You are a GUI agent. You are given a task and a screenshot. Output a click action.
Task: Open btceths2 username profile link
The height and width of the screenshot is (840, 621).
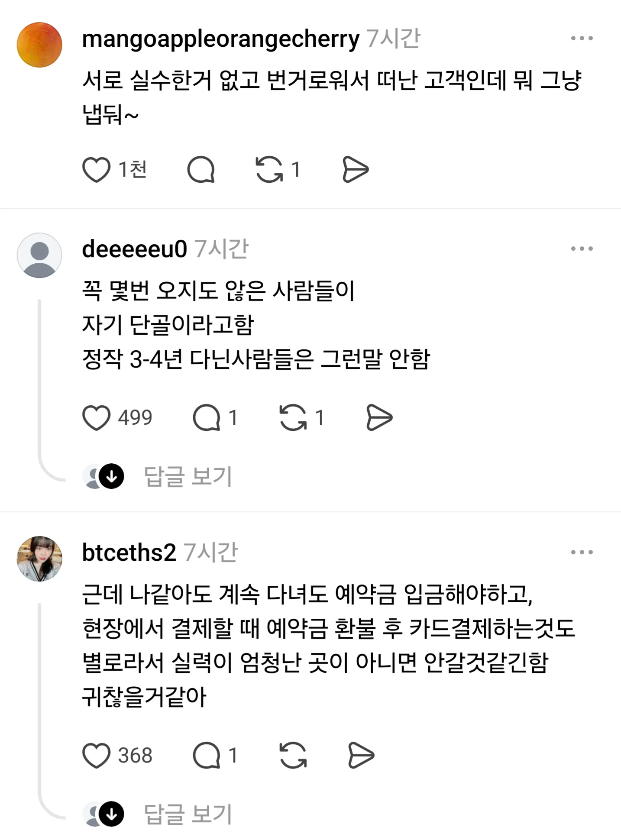point(129,552)
